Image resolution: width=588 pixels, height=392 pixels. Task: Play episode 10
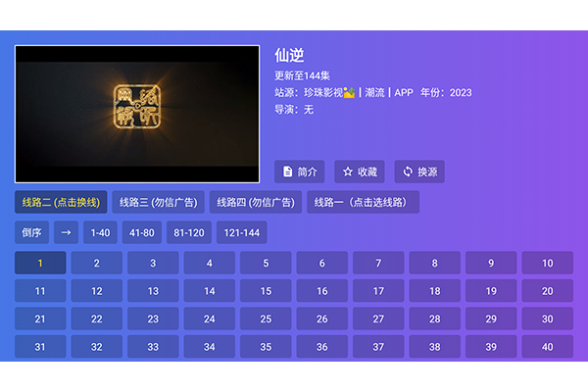(548, 263)
